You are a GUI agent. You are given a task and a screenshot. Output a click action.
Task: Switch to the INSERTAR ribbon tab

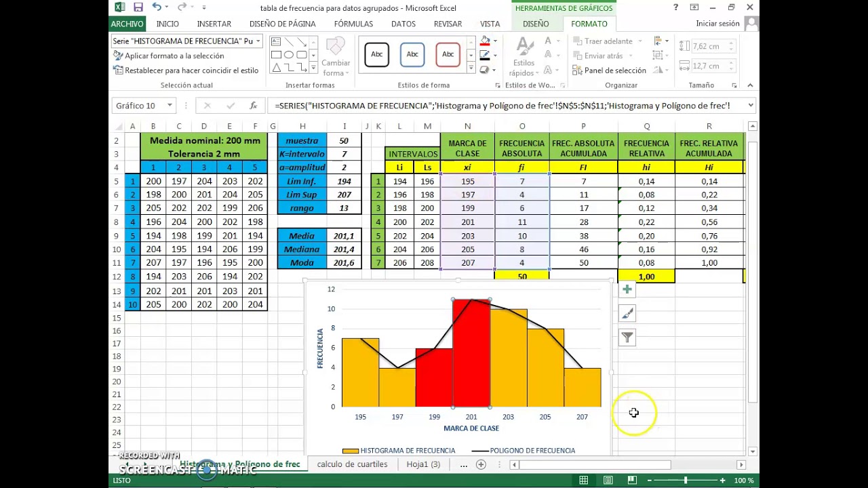click(214, 24)
